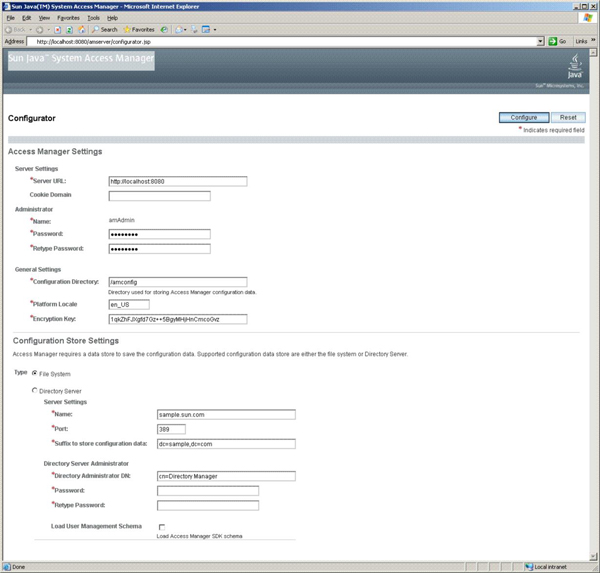The height and width of the screenshot is (573, 600).
Task: Open the Favorites menu
Action: 68,18
